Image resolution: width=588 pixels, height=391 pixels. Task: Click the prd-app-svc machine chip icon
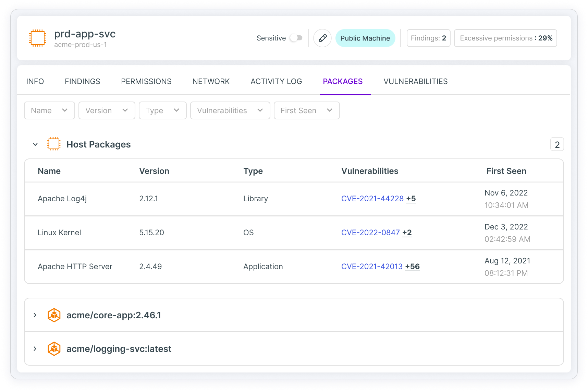[37, 38]
